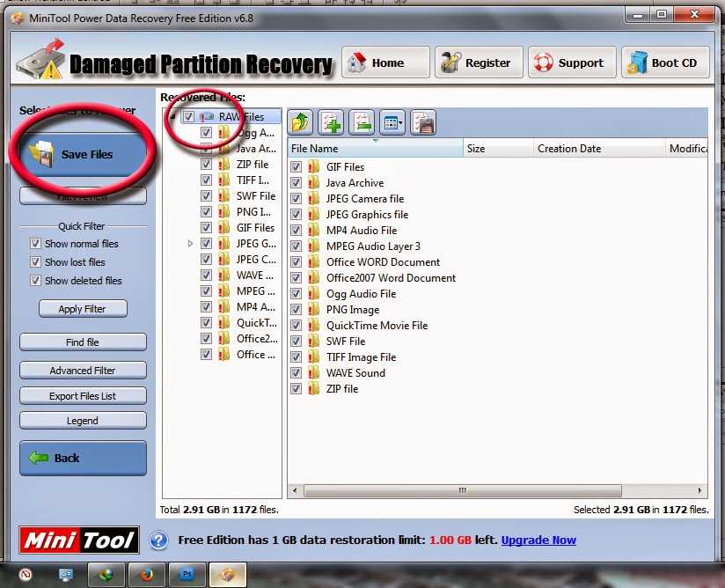Open Firefox from the taskbar
The width and height of the screenshot is (725, 588).
tap(147, 575)
